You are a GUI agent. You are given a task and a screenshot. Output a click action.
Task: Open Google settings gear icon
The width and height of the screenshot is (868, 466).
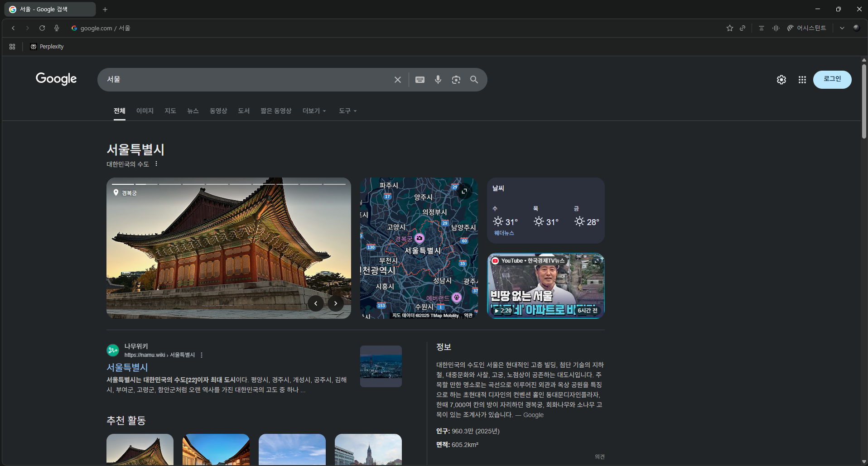[781, 80]
